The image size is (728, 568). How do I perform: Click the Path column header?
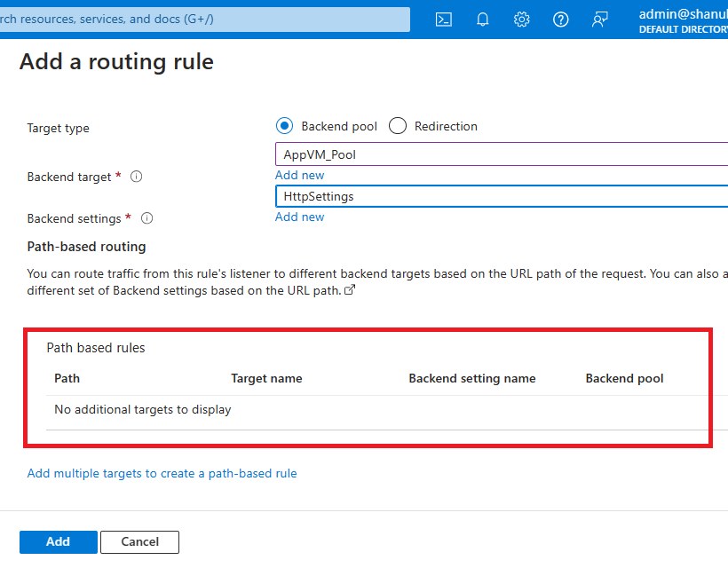(67, 379)
